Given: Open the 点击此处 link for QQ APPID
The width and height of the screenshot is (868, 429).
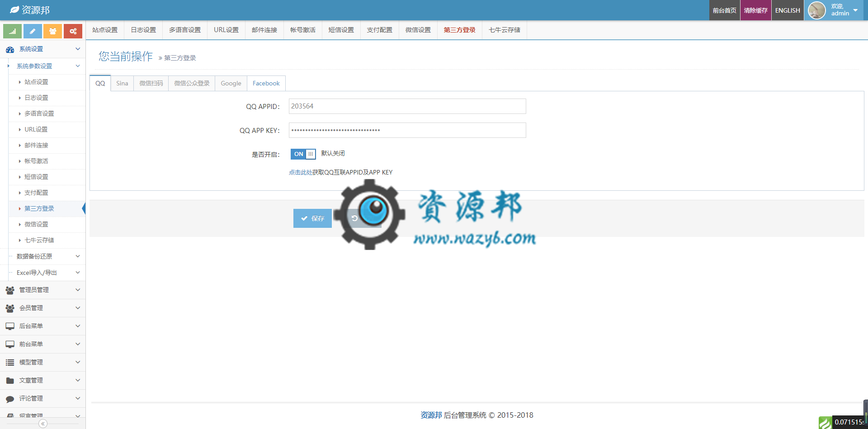Looking at the screenshot, I should pyautogui.click(x=301, y=172).
